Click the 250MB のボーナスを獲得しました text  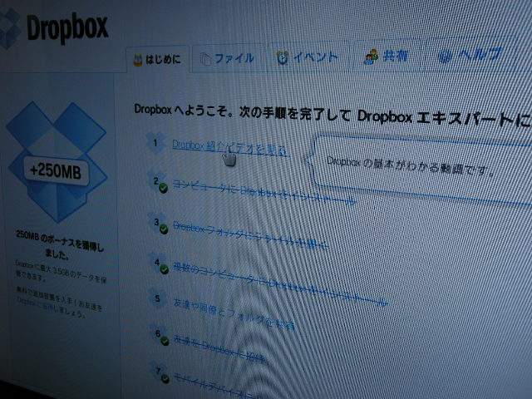(x=59, y=245)
